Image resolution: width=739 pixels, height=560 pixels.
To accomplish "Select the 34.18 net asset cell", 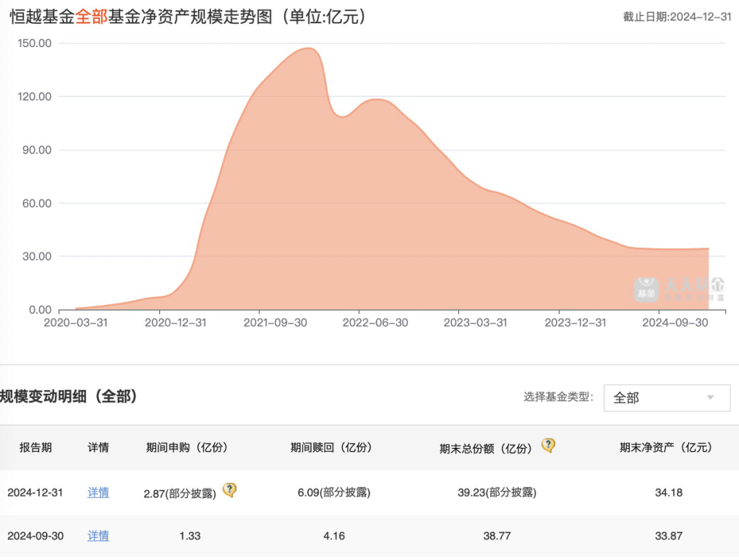I will tap(666, 493).
